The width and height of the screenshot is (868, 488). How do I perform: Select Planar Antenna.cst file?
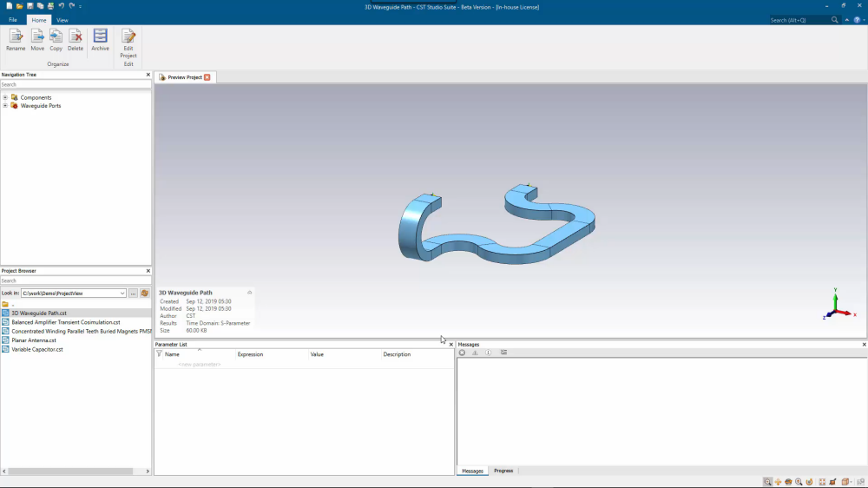pyautogui.click(x=34, y=340)
